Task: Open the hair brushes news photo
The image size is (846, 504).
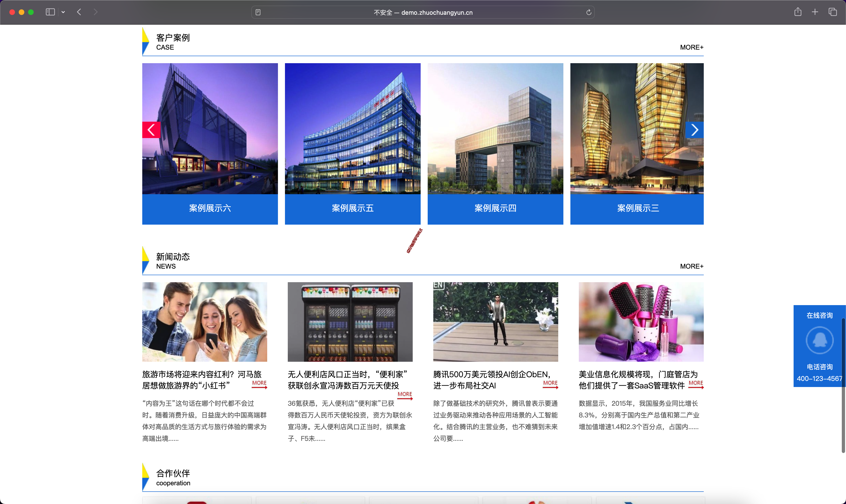Action: [x=641, y=322]
